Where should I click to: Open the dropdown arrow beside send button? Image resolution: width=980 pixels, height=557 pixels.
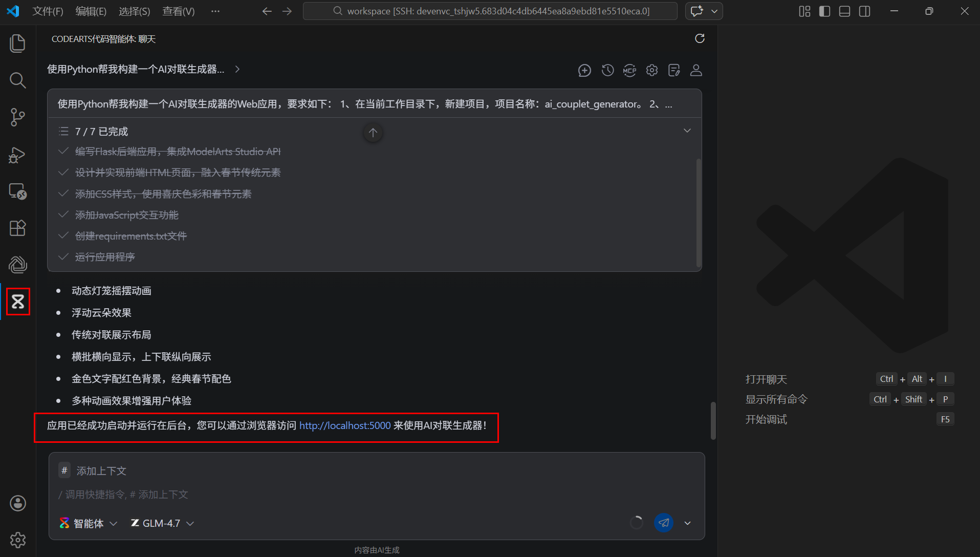(x=687, y=523)
